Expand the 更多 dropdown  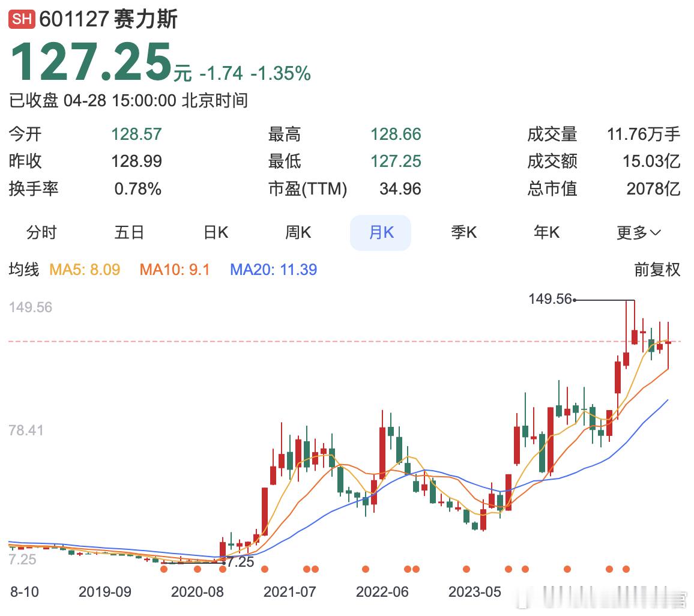coord(639,233)
